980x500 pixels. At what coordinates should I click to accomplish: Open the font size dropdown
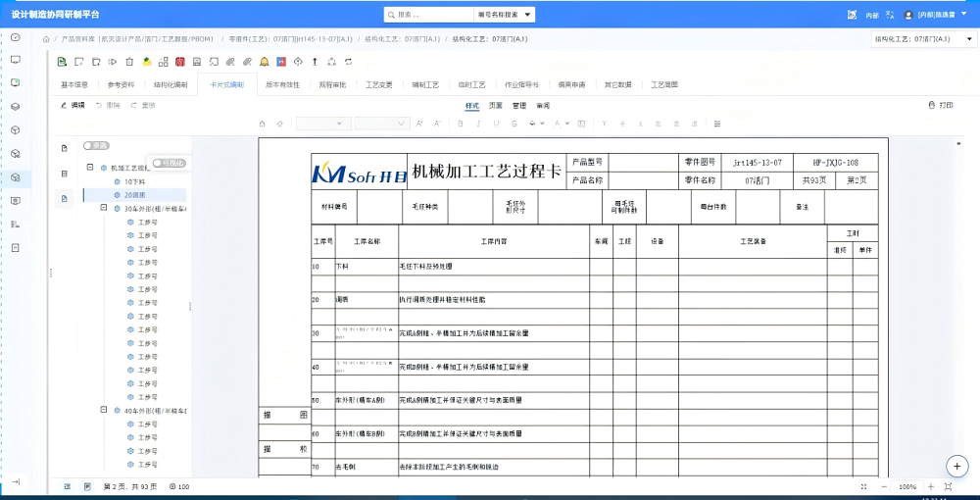tap(382, 124)
